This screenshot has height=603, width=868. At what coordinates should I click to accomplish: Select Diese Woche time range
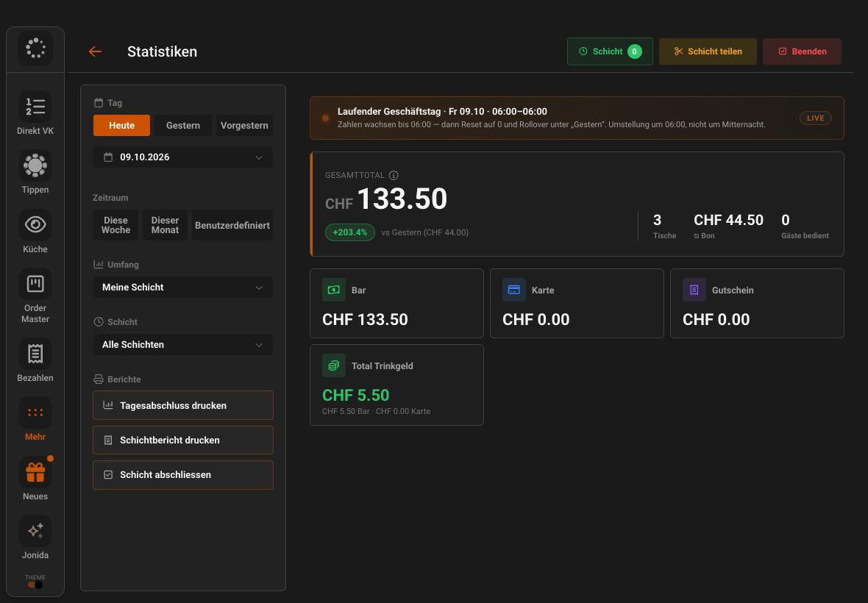click(115, 225)
